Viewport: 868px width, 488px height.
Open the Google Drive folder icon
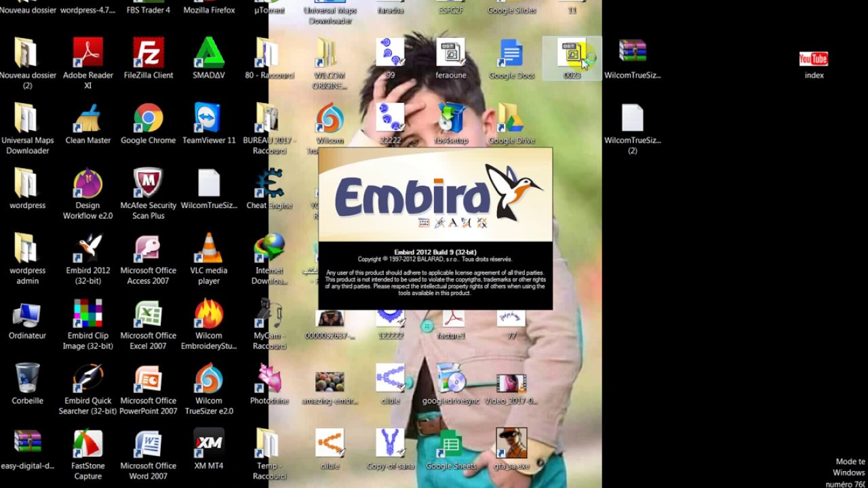511,124
